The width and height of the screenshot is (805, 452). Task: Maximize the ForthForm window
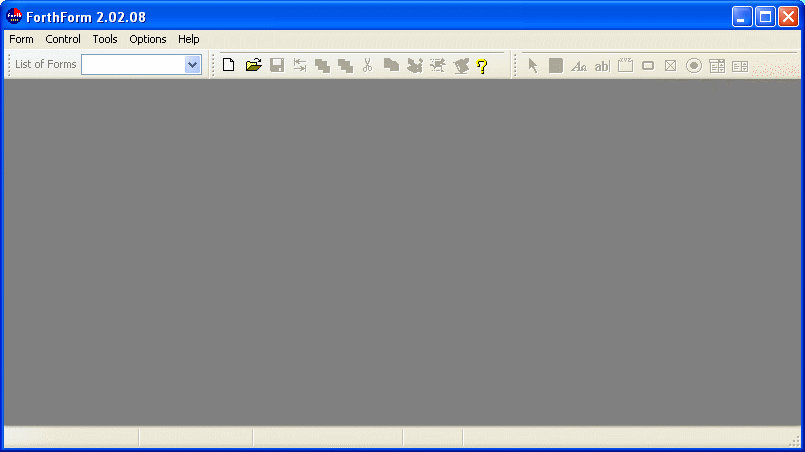tap(765, 16)
